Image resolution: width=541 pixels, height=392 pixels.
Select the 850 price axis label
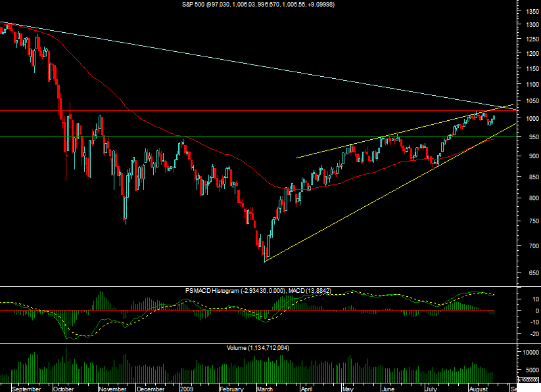[534, 177]
